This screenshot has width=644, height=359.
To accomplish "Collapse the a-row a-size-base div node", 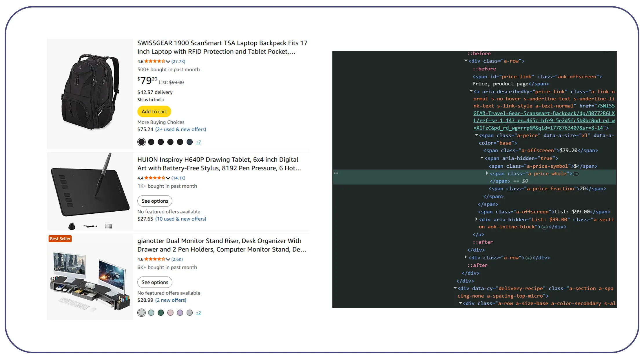I will point(460,303).
